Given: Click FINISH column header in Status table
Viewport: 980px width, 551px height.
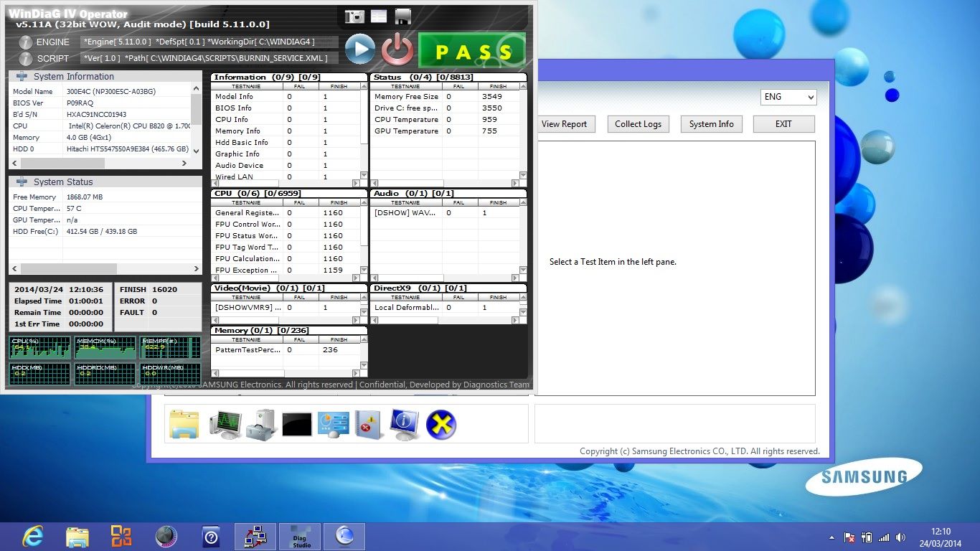Looking at the screenshot, I should (498, 86).
